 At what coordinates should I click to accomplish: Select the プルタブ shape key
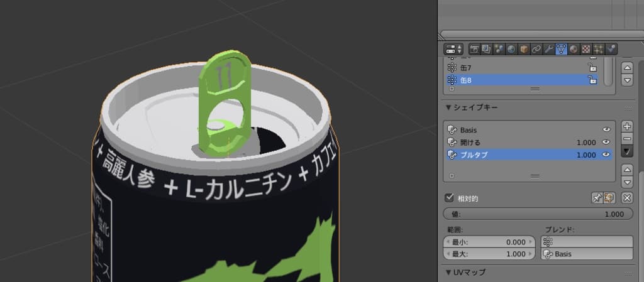tap(530, 155)
